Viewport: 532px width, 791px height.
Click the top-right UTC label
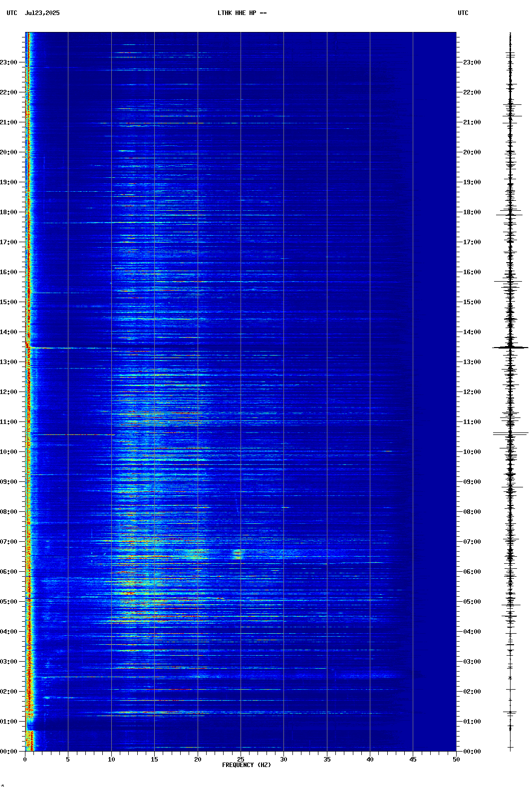click(x=463, y=13)
